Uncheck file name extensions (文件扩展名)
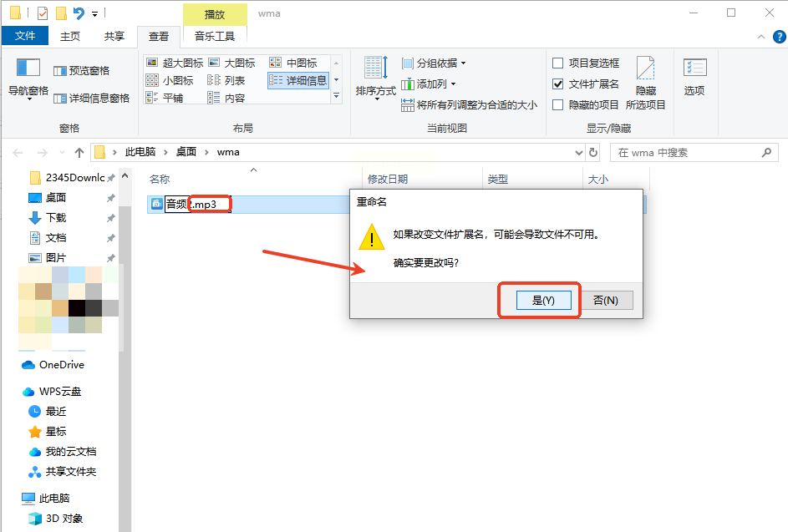Viewport: 788px width, 532px height. click(586, 84)
